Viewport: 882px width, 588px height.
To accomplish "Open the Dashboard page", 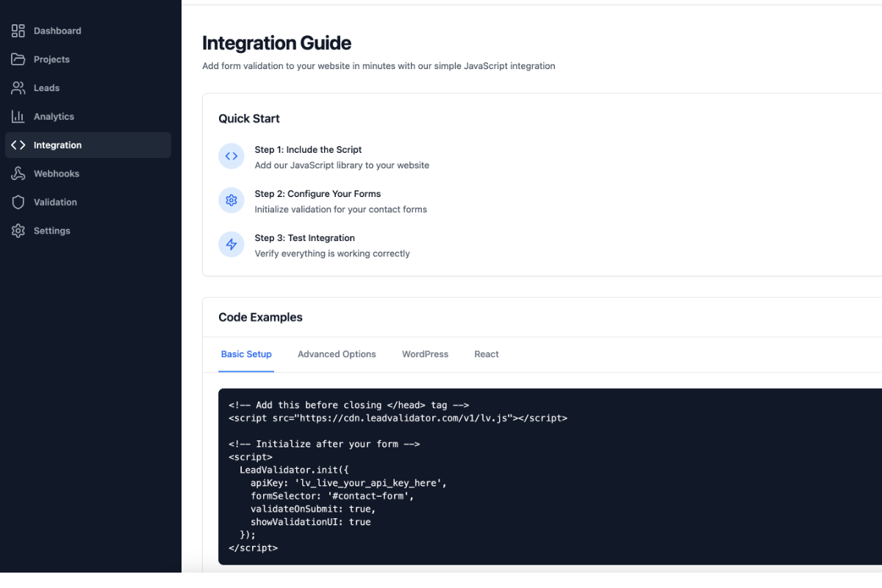I will [x=88, y=31].
